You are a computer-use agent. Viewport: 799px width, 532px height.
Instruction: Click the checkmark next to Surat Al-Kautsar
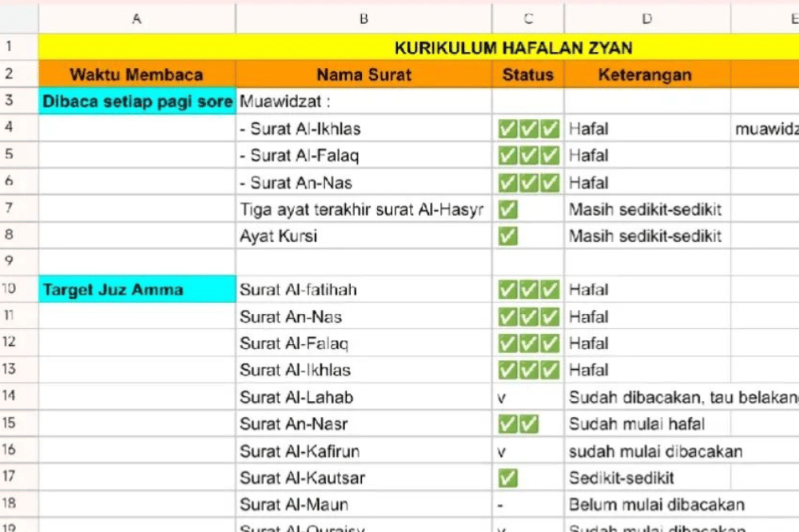(x=507, y=477)
